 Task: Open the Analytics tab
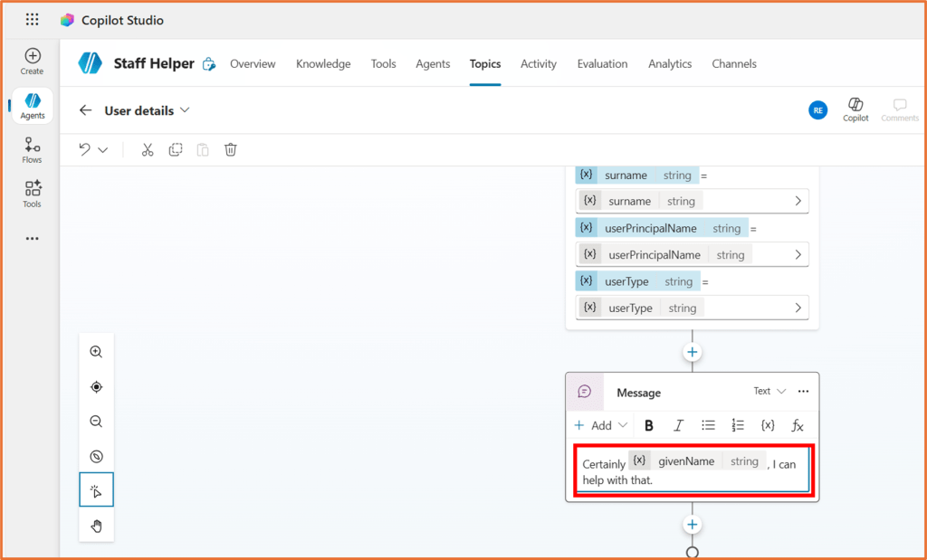pyautogui.click(x=670, y=63)
